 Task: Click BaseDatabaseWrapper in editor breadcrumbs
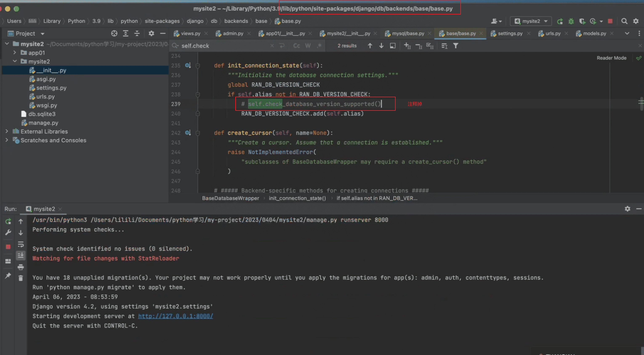pyautogui.click(x=230, y=198)
